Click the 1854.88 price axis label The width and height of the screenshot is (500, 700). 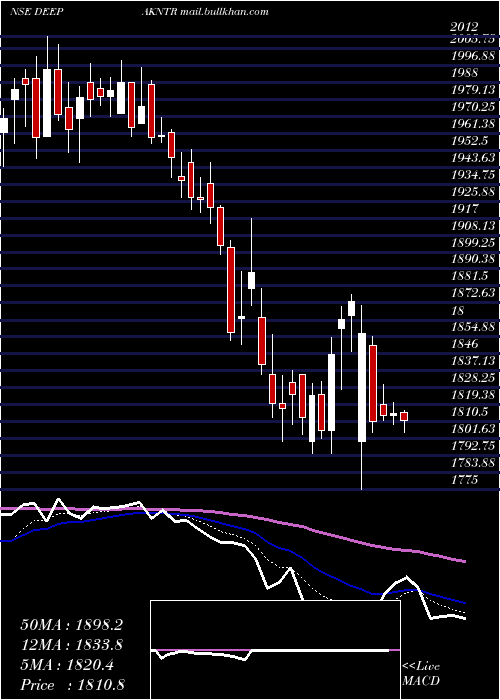click(472, 327)
